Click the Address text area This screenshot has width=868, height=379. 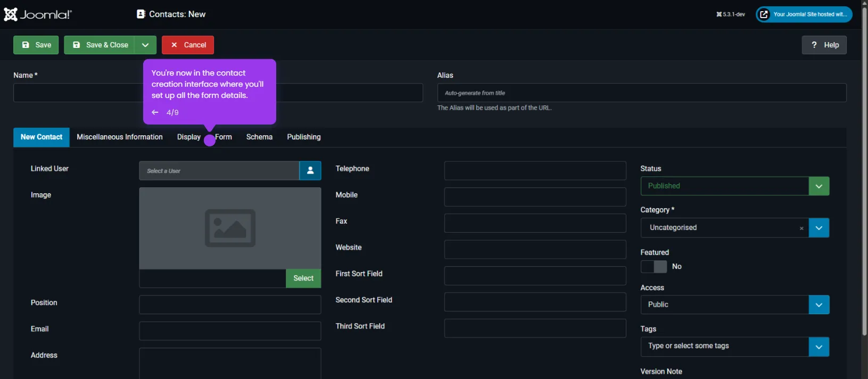click(230, 364)
